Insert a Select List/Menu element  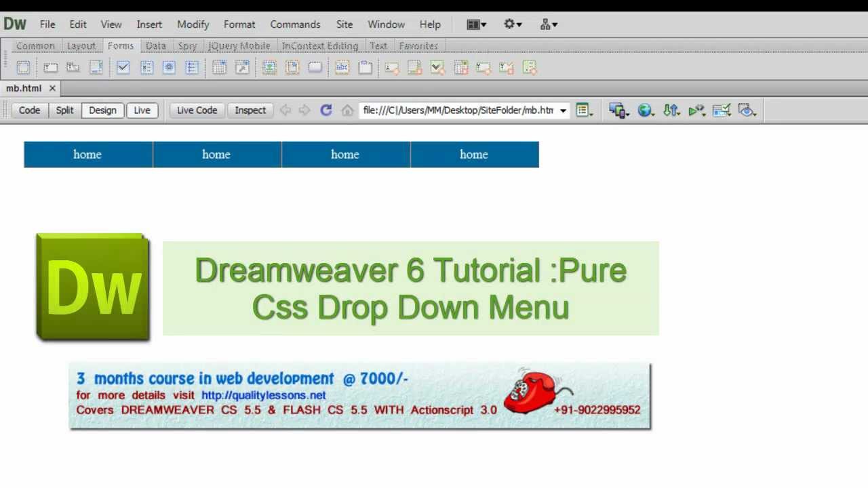point(219,67)
